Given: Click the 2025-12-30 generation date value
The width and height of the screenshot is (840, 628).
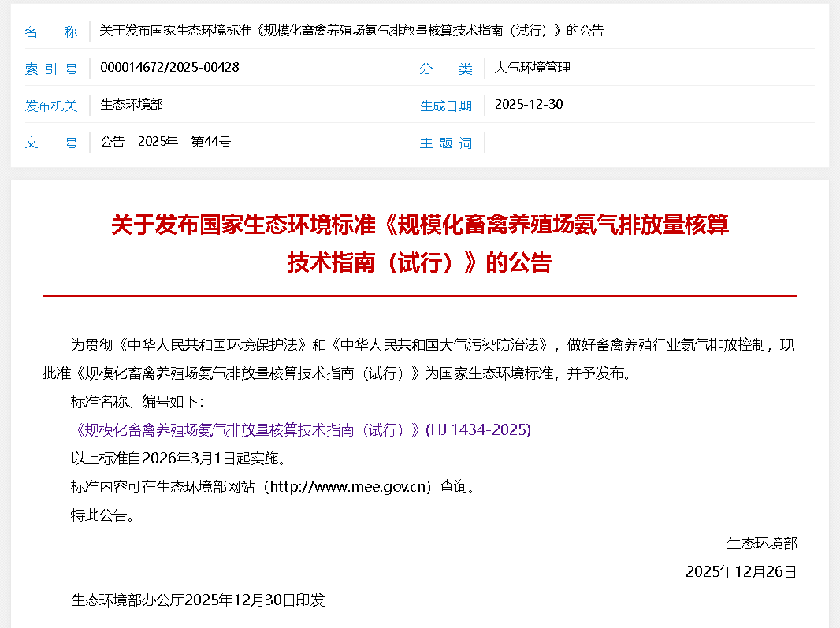Looking at the screenshot, I should point(528,105).
